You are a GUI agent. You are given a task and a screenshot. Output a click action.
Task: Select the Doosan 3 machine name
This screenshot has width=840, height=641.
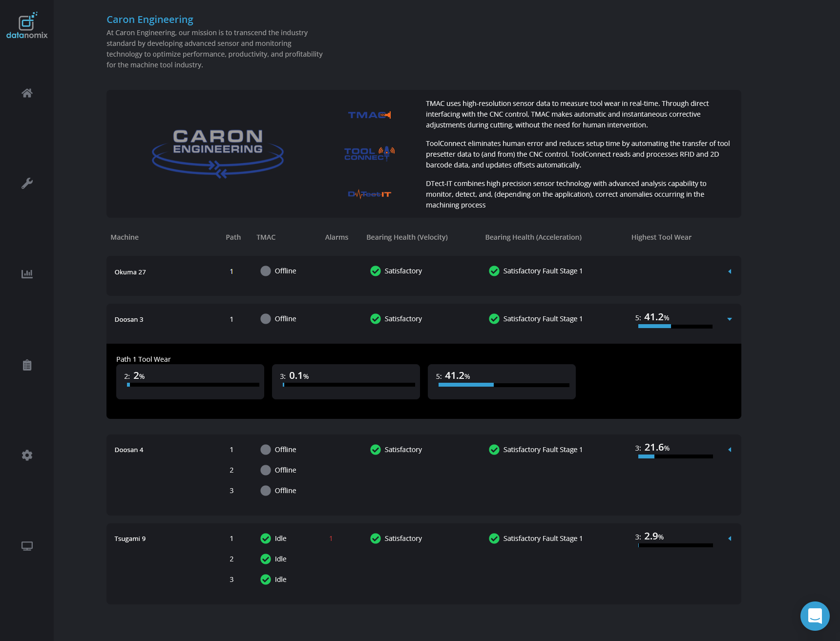129,319
